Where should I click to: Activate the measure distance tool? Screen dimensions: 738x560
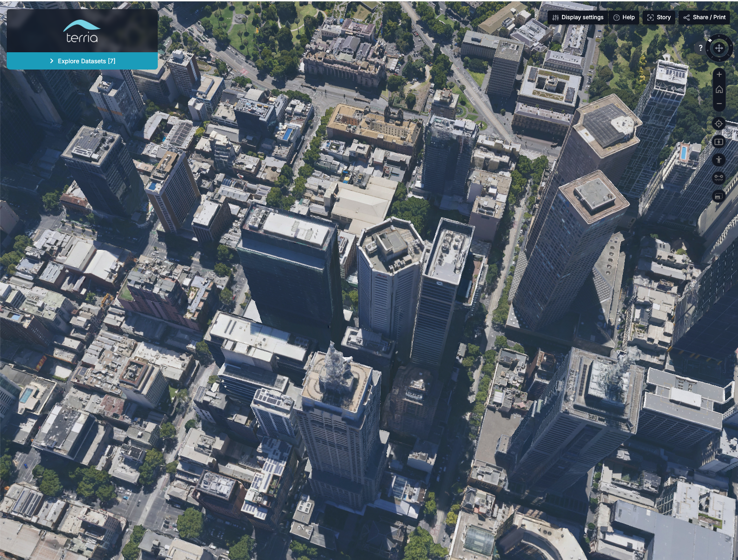[719, 178]
